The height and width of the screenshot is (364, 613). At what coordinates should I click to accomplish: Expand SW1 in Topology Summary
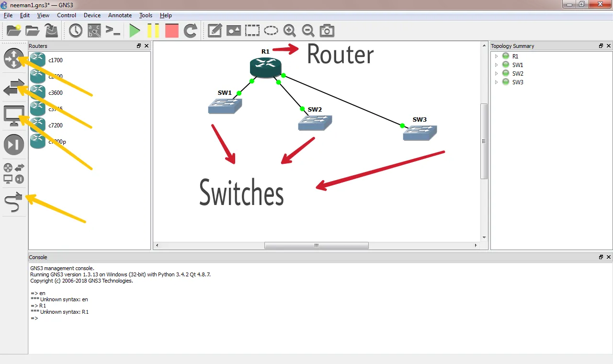[x=496, y=65]
